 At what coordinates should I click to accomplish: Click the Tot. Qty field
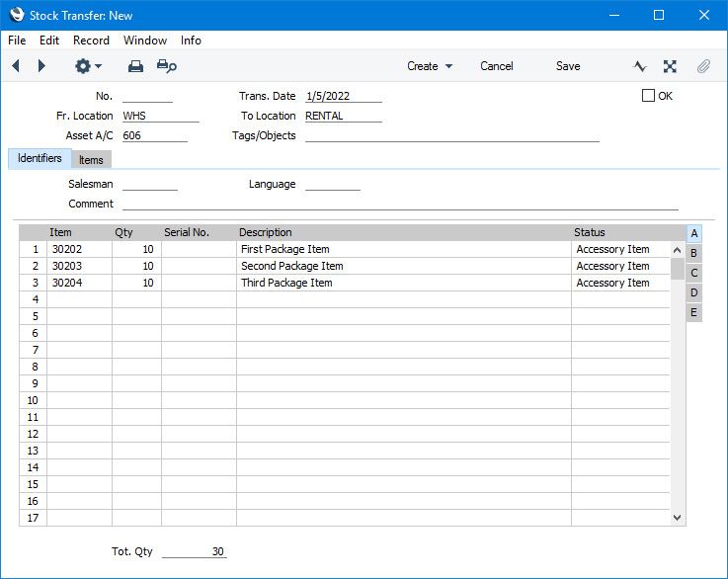pyautogui.click(x=194, y=551)
